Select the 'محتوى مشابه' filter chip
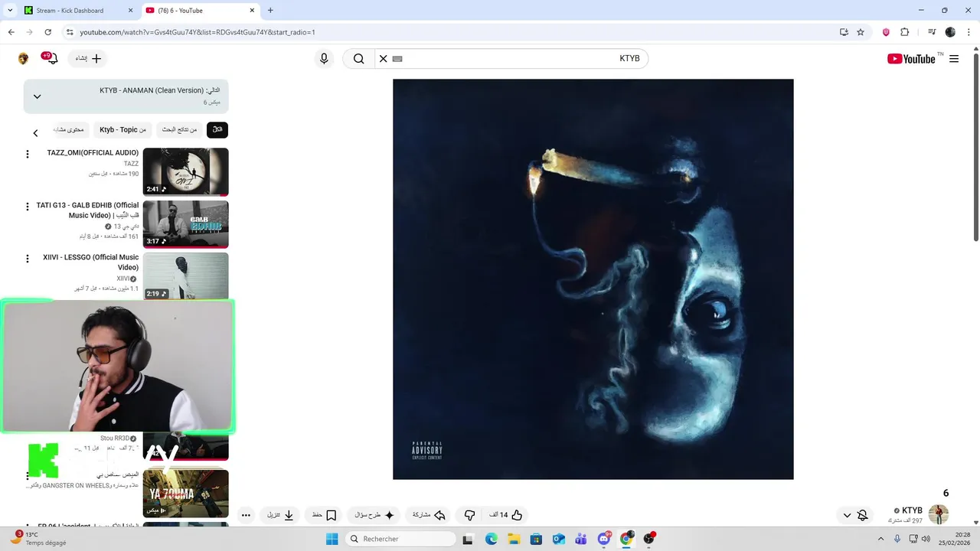980x551 pixels. coord(70,130)
